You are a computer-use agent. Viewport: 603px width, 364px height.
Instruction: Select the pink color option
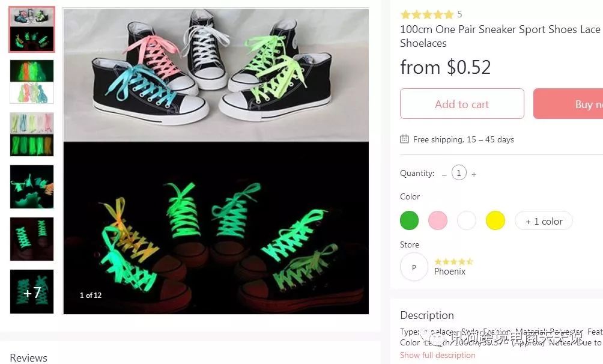tap(438, 220)
